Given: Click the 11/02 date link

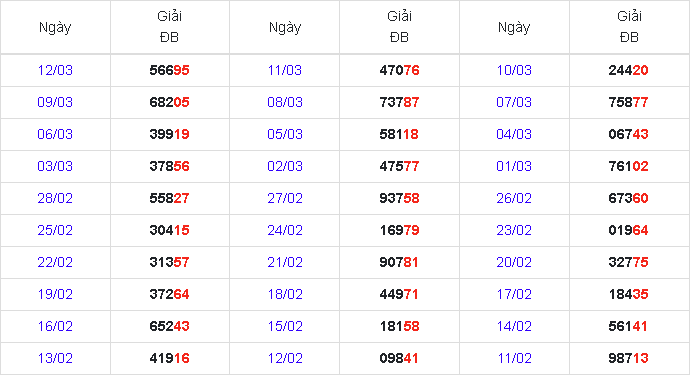Looking at the screenshot, I should click(514, 358).
